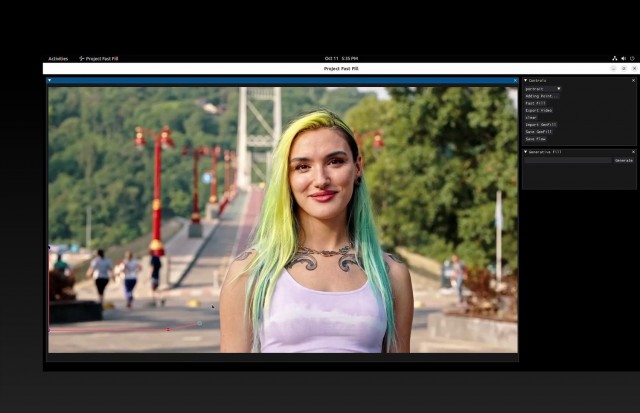Click Save GenFill button

click(x=538, y=132)
